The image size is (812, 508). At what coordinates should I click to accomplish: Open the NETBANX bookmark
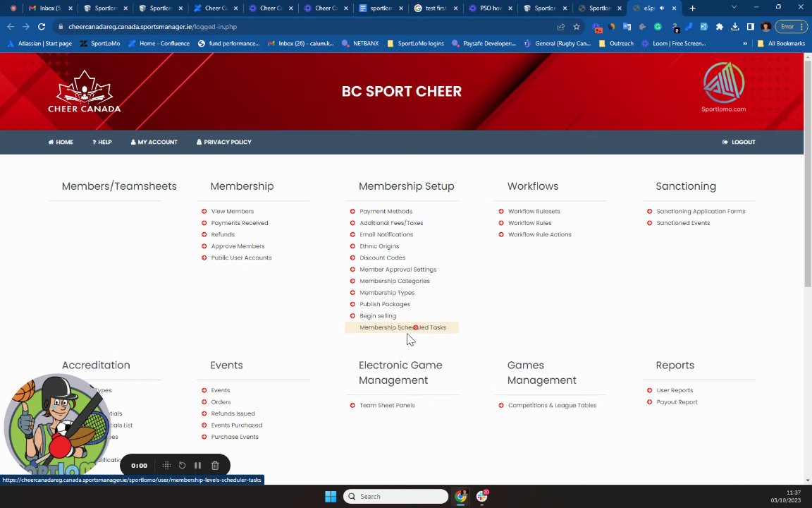(360, 44)
